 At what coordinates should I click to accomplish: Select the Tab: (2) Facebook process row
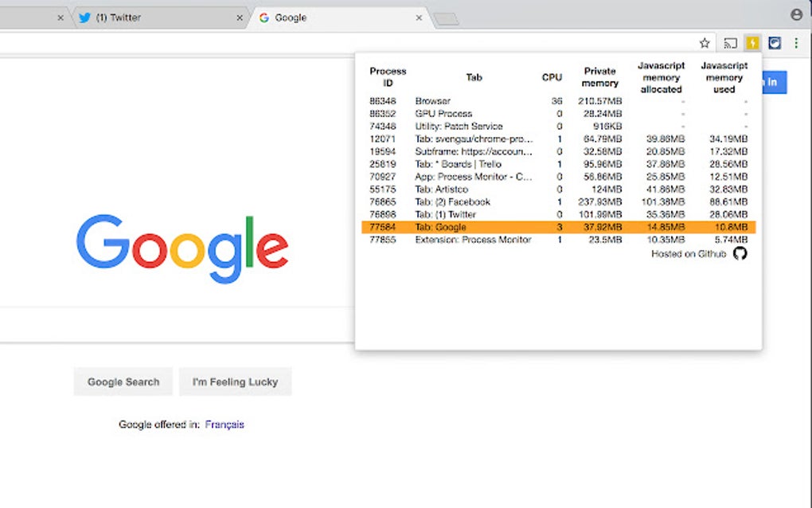click(558, 202)
